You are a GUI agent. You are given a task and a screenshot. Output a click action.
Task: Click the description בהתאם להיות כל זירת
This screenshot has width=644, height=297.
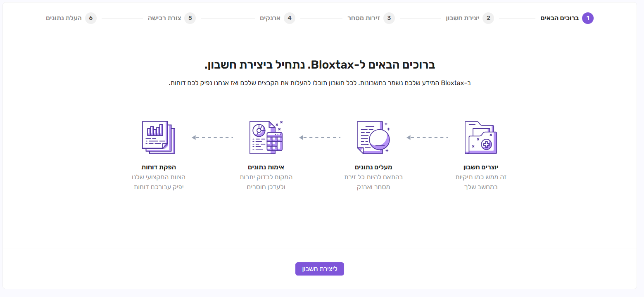pos(373,182)
